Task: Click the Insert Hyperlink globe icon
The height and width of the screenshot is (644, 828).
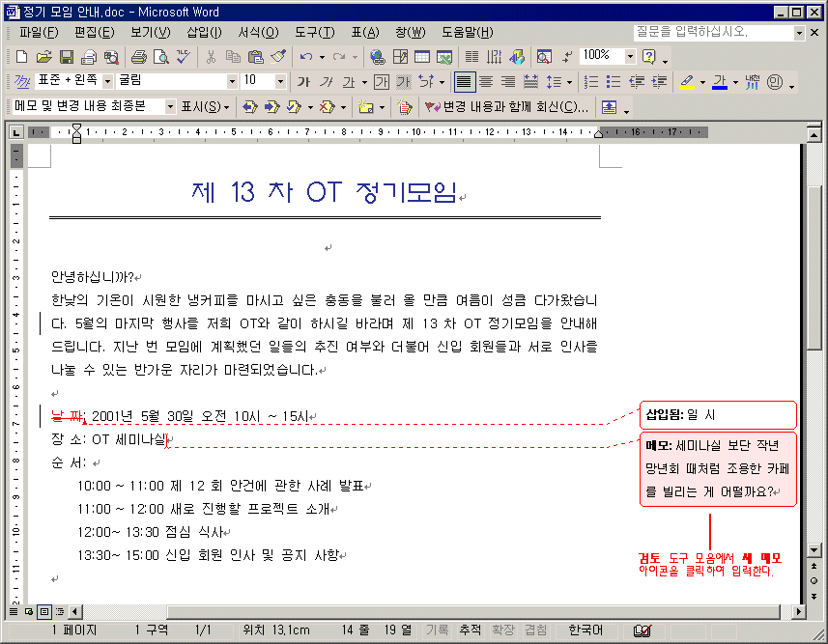Action: click(377, 57)
